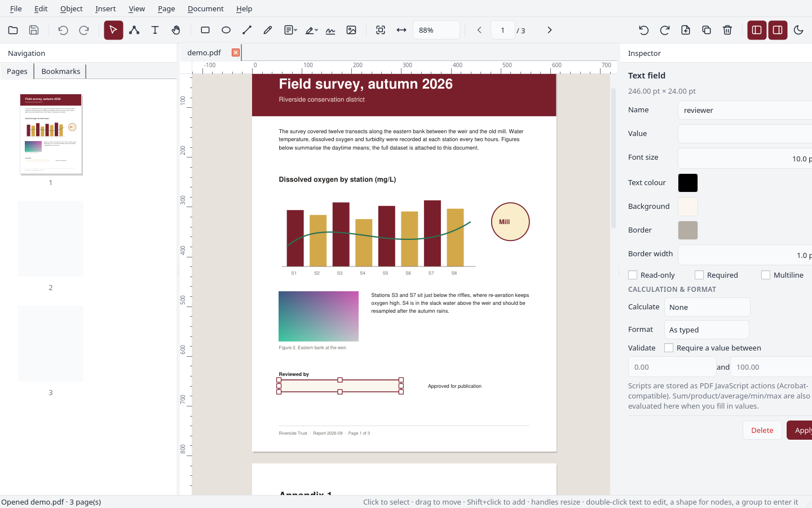Select the Line drawing tool
This screenshot has width=812, height=508.
tap(247, 30)
